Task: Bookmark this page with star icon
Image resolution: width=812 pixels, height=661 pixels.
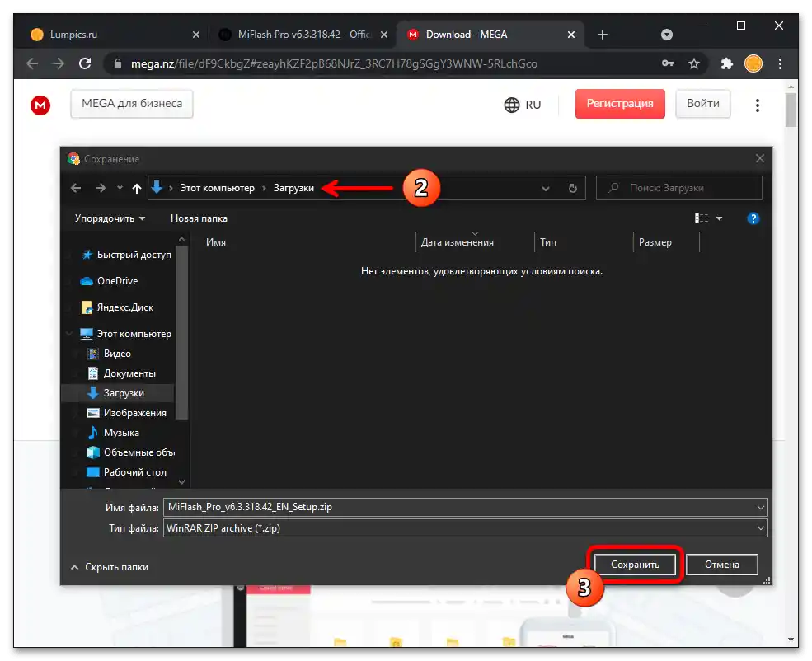Action: pyautogui.click(x=694, y=63)
